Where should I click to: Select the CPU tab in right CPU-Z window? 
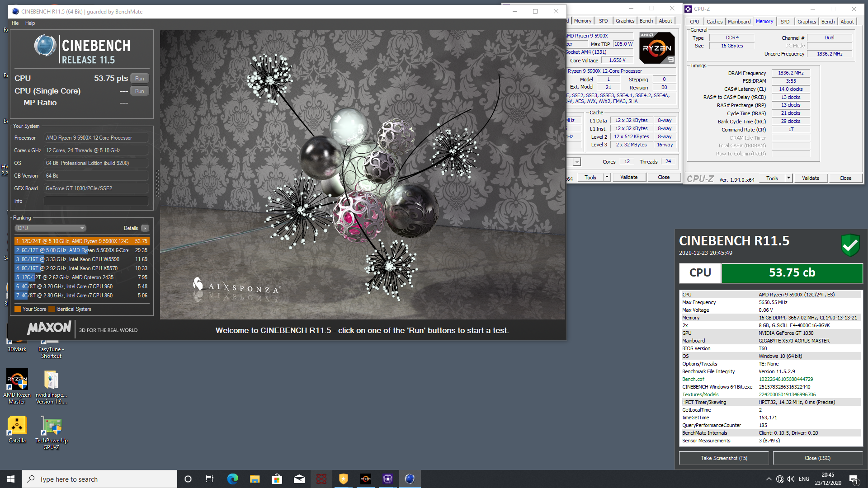click(694, 22)
